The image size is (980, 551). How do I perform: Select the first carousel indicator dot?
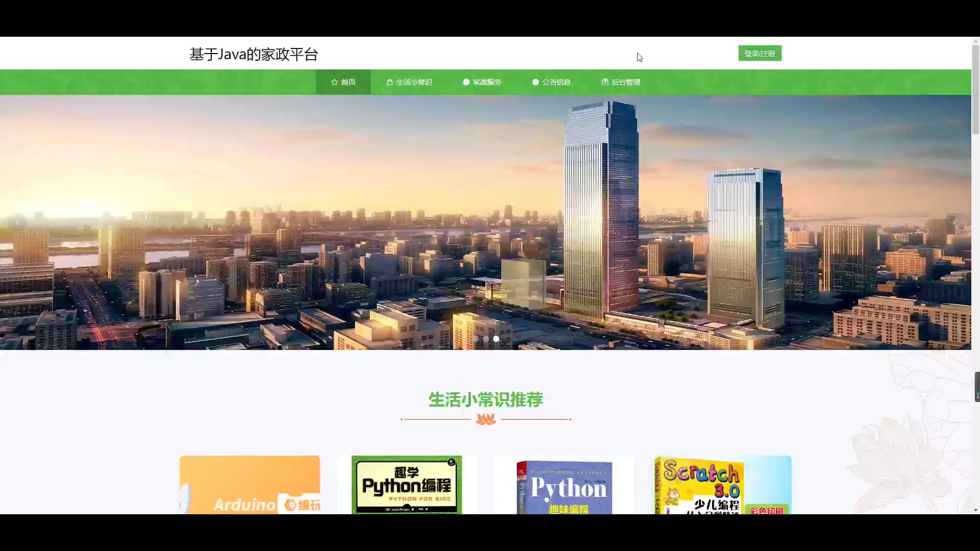tap(476, 339)
